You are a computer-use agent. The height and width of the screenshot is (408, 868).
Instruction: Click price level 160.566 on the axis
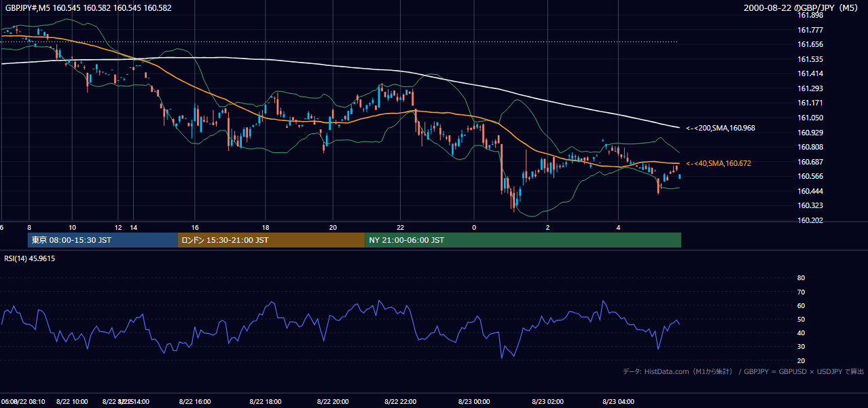[x=810, y=176]
